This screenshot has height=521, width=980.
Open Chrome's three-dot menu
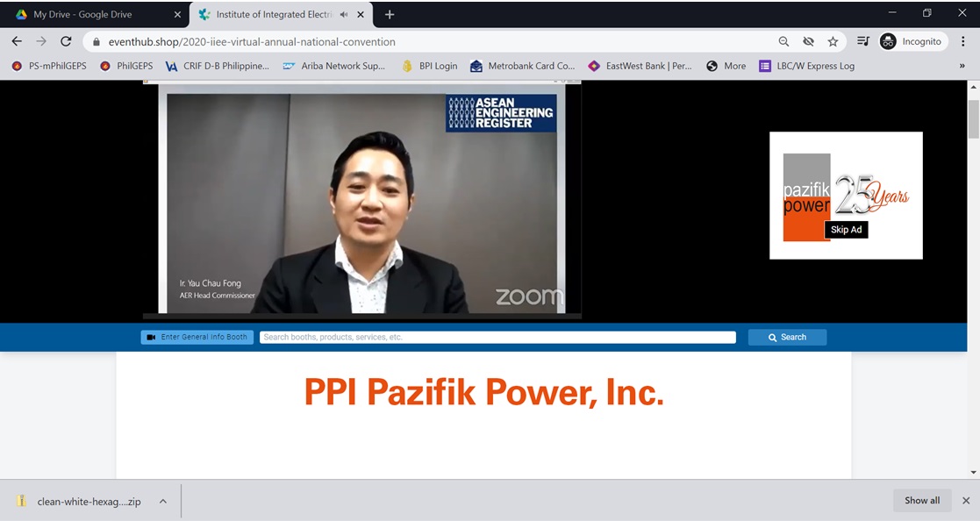pos(962,41)
